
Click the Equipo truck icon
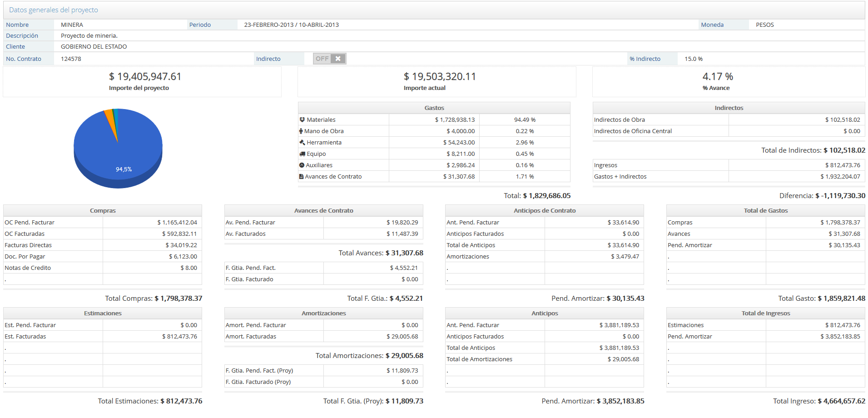(x=302, y=154)
